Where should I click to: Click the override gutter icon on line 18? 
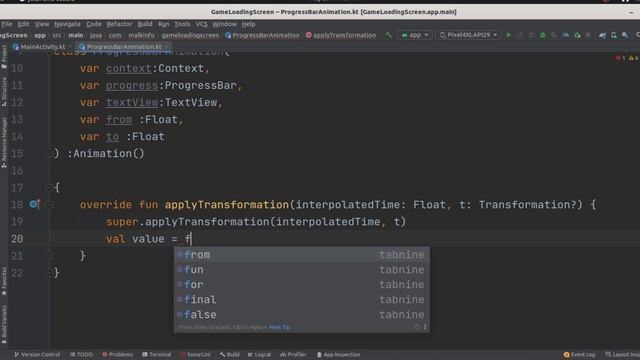(35, 204)
